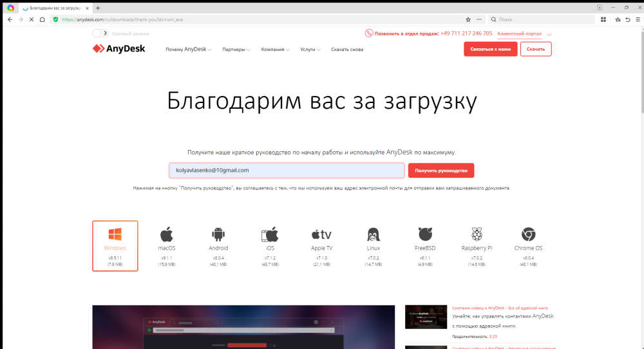Call sales number +49 711 217 246 705
This screenshot has height=349, width=644.
click(x=466, y=33)
